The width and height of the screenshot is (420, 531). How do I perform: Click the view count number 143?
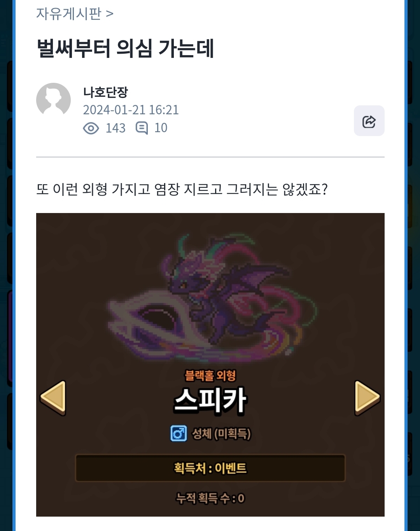click(115, 128)
